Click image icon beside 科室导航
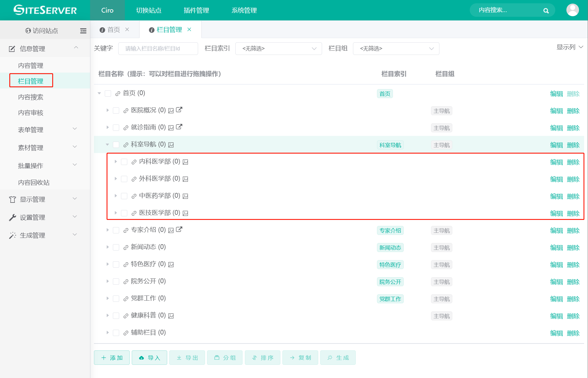The image size is (588, 378). click(171, 145)
